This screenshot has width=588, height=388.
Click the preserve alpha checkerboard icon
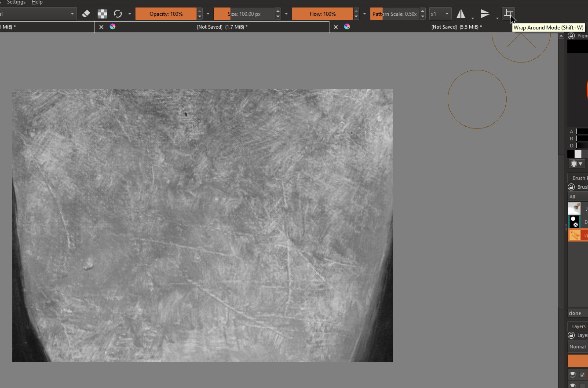click(x=102, y=14)
